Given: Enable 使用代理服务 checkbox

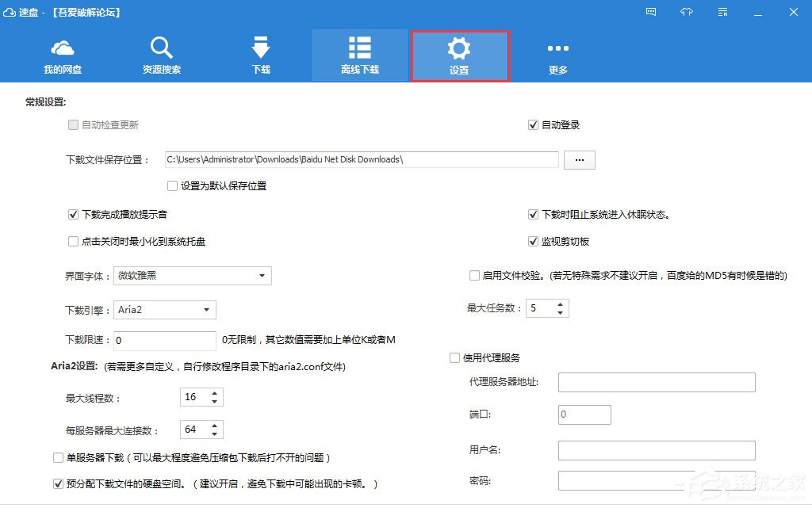Looking at the screenshot, I should [x=455, y=358].
